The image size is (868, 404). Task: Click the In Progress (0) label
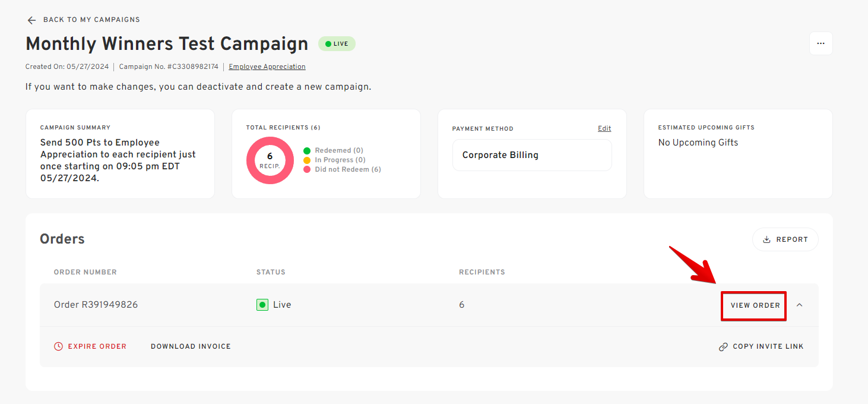(x=340, y=160)
